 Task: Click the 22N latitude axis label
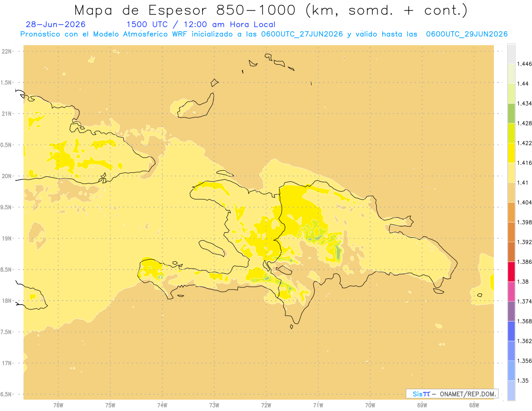point(7,51)
